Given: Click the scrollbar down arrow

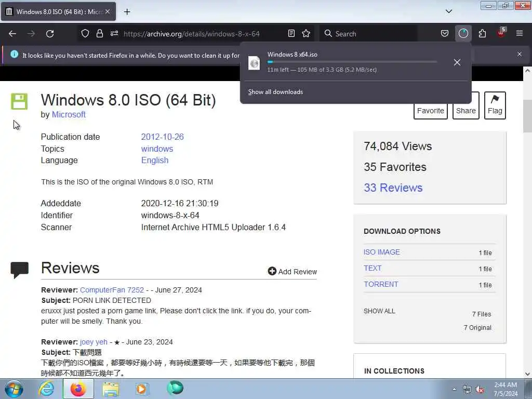Looking at the screenshot, I should pos(527,374).
